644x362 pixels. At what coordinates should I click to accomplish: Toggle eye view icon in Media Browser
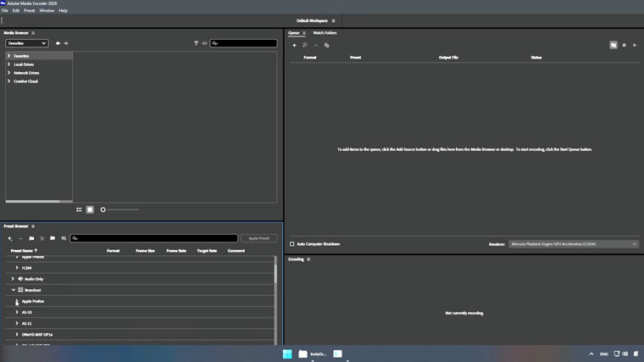(204, 43)
